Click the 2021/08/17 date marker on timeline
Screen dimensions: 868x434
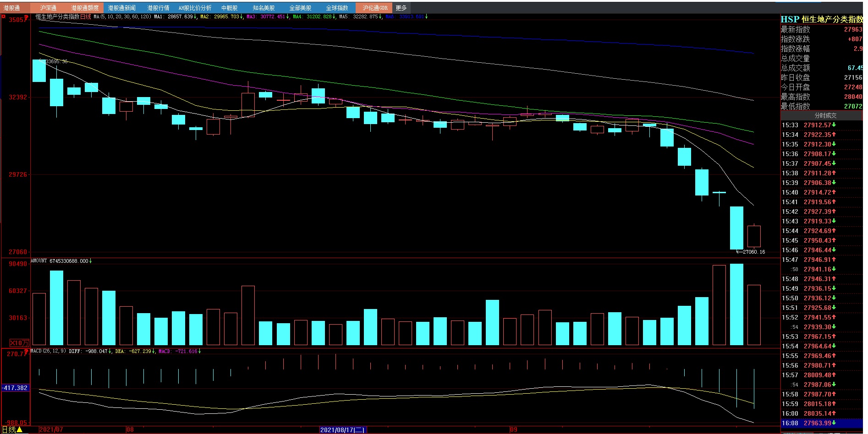(x=342, y=429)
